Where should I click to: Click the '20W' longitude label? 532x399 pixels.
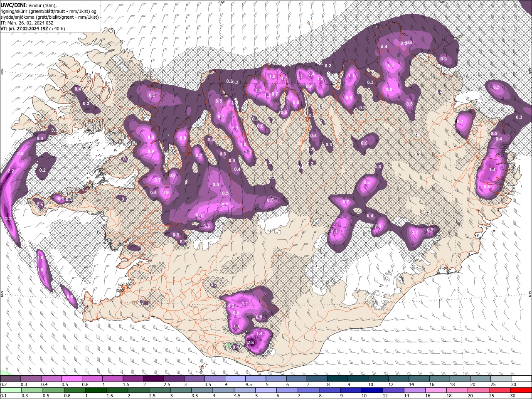[221, 2]
